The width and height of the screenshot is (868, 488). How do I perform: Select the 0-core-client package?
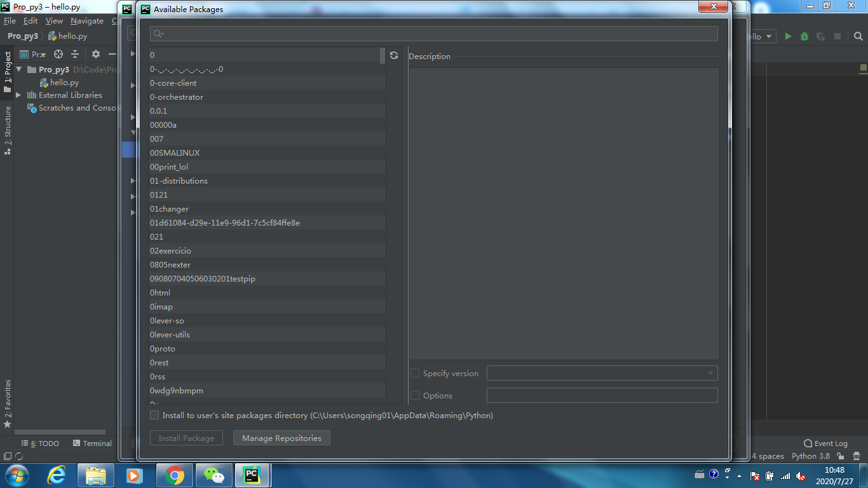(x=267, y=83)
